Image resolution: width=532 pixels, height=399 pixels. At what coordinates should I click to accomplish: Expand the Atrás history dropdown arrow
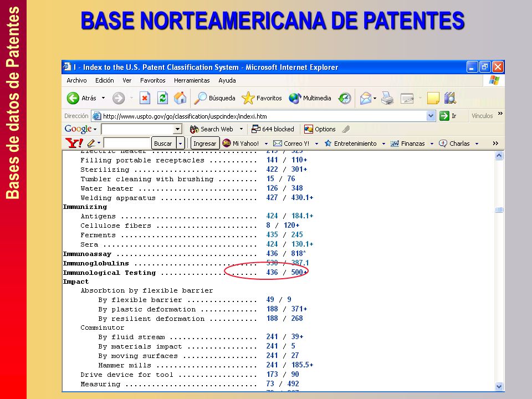(x=104, y=98)
